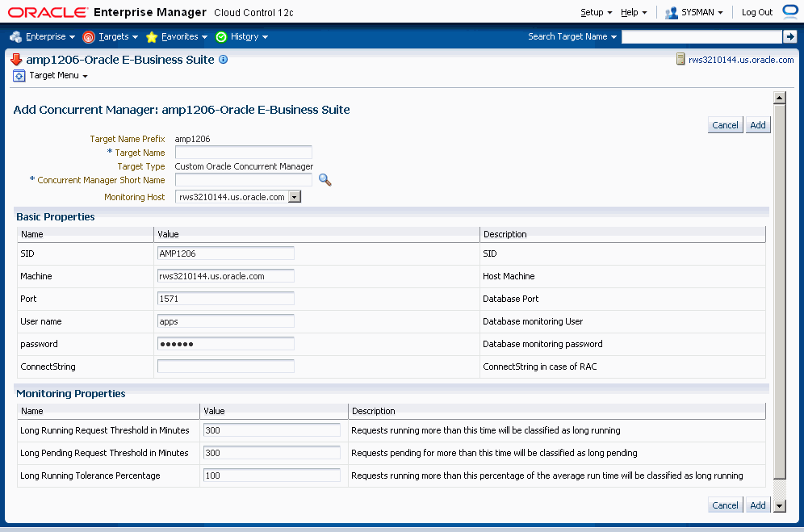Click the ConnectString value field

point(225,367)
